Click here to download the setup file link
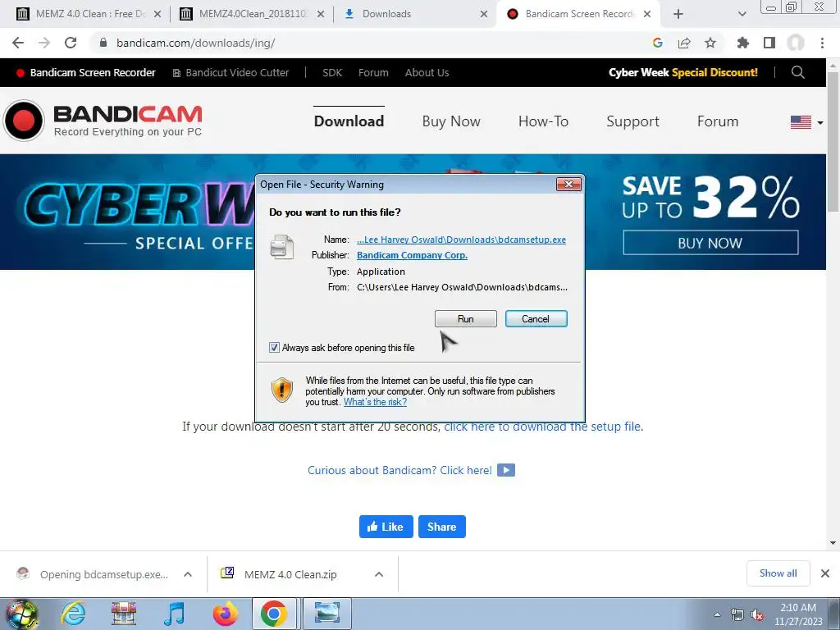This screenshot has width=840, height=630. pyautogui.click(x=542, y=427)
